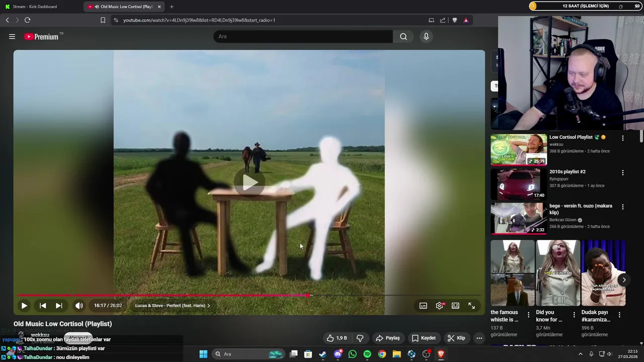The width and height of the screenshot is (644, 362).
Task: Open bege - versin video thumbnail
Action: pyautogui.click(x=519, y=218)
